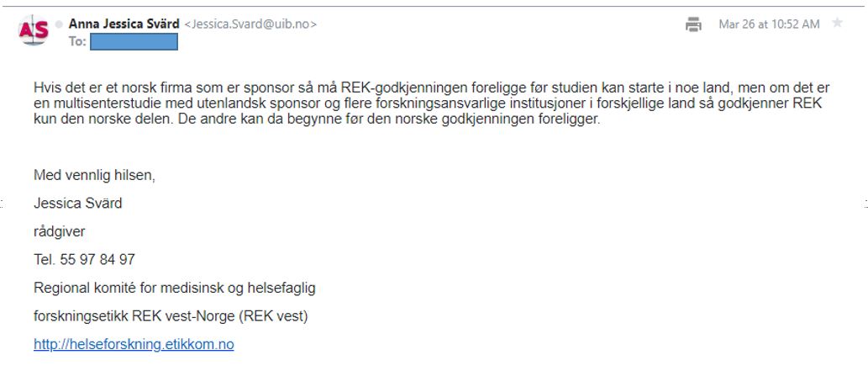868x371 pixels.
Task: Click 'Regional komité for medisinsk og helsefaglig' line
Action: 175,289
